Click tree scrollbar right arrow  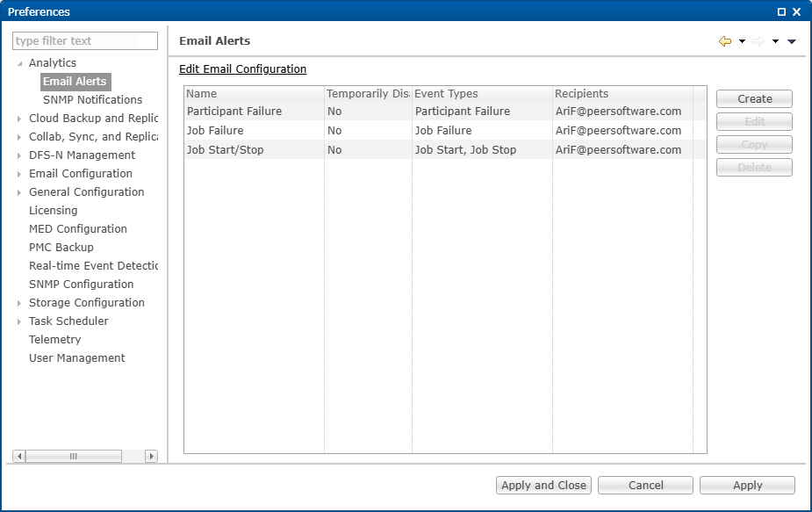[x=151, y=456]
